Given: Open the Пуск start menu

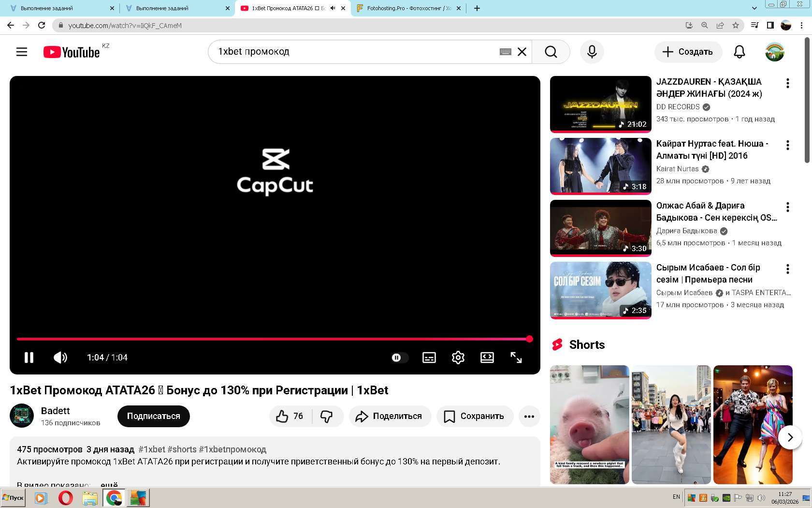Looking at the screenshot, I should coord(13,497).
